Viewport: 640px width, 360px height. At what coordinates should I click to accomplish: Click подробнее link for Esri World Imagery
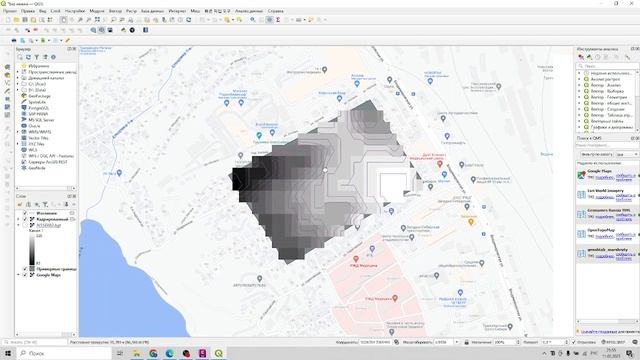pyautogui.click(x=604, y=197)
